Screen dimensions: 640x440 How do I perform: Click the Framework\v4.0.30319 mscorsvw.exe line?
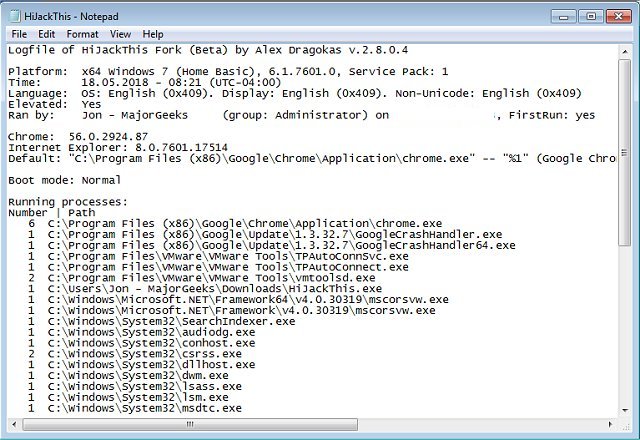(x=232, y=311)
